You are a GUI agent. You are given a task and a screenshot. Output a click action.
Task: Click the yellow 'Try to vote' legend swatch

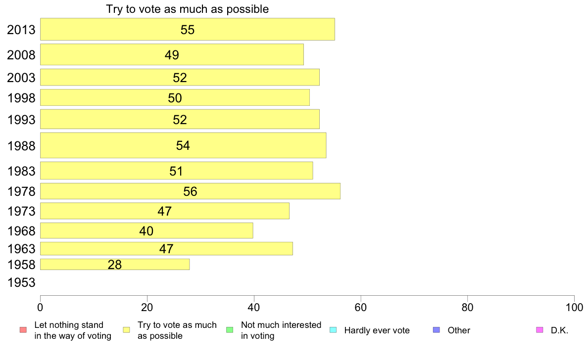[x=126, y=330]
